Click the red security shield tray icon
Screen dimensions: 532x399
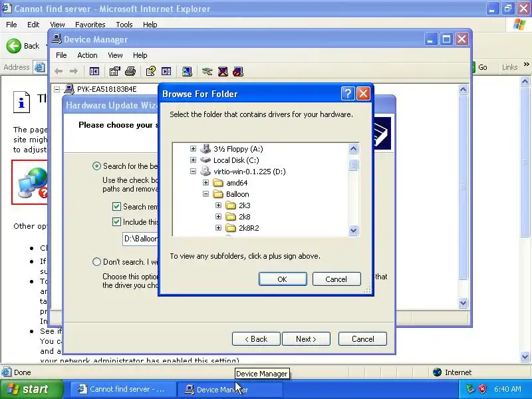pos(483,389)
